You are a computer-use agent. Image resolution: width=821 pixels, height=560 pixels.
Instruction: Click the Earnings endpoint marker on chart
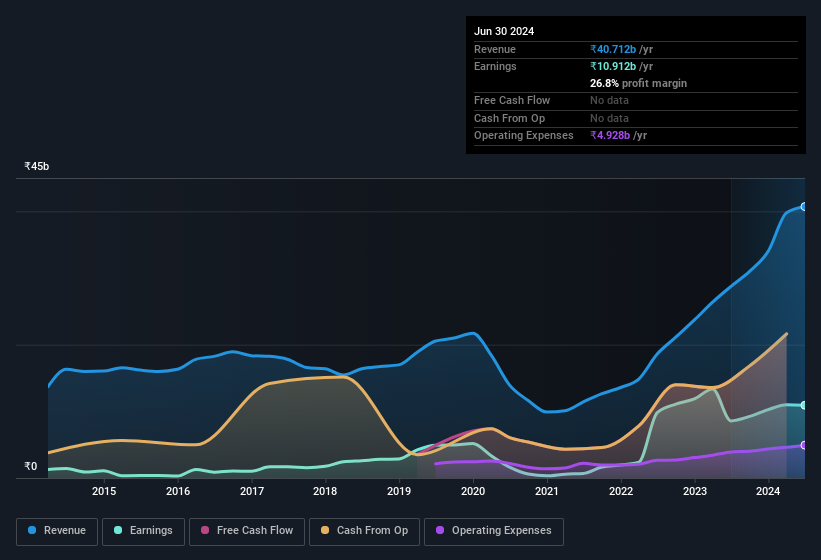coord(804,406)
